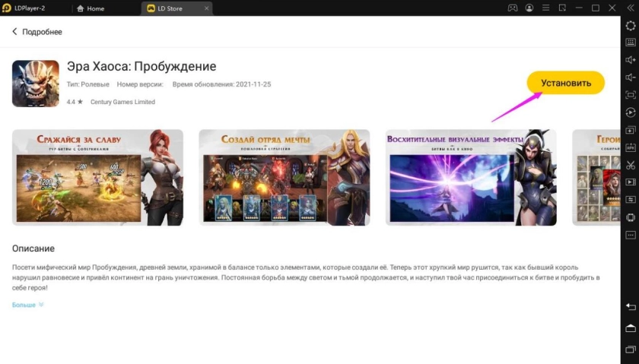Decrease volume using sidebar speaker minus icon
Viewport: 639px width, 364px height.
[631, 78]
